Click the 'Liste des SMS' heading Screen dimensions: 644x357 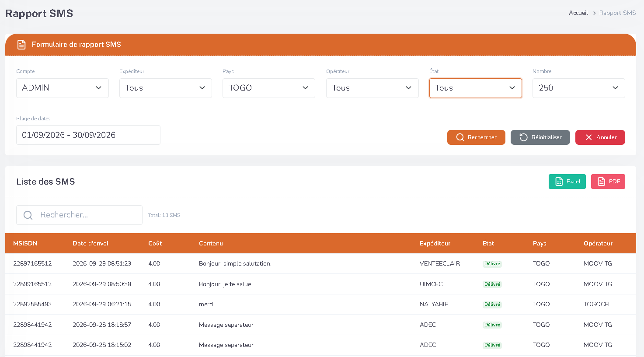point(45,182)
